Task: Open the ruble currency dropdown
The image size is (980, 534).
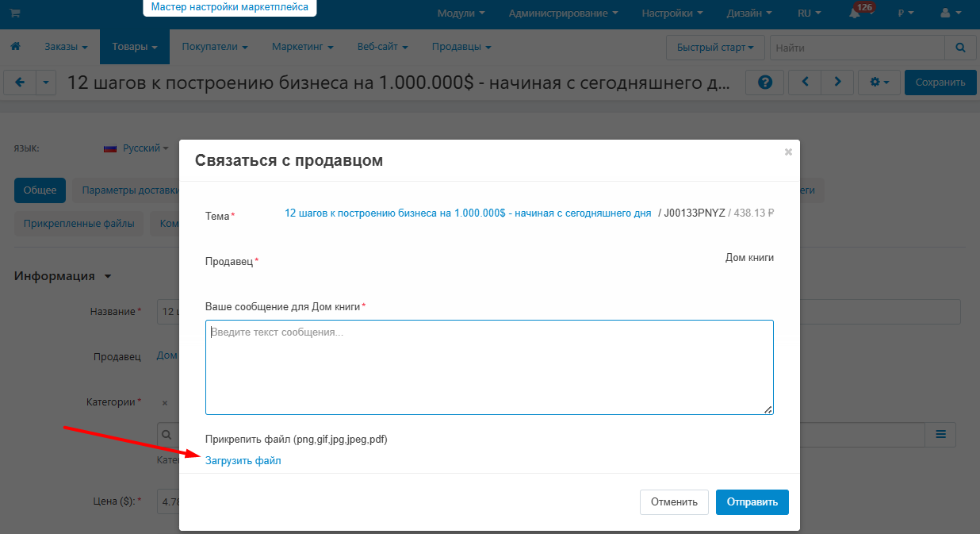Action: click(905, 13)
